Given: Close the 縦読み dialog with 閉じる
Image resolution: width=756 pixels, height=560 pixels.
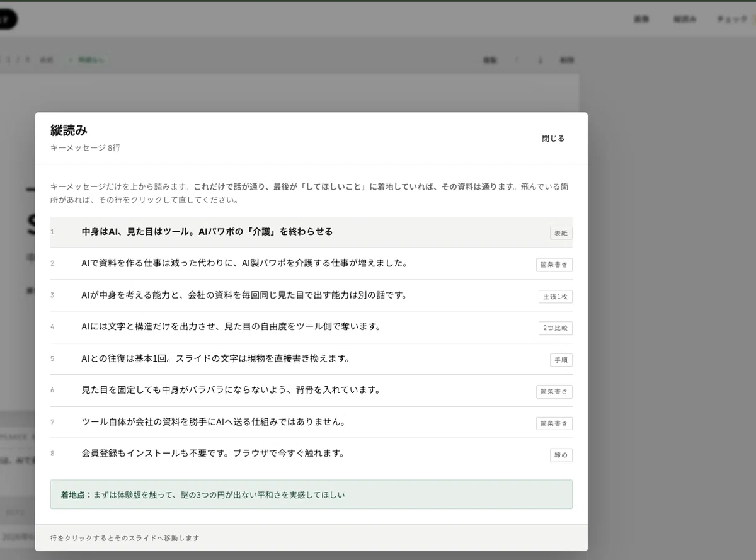Looking at the screenshot, I should [553, 139].
